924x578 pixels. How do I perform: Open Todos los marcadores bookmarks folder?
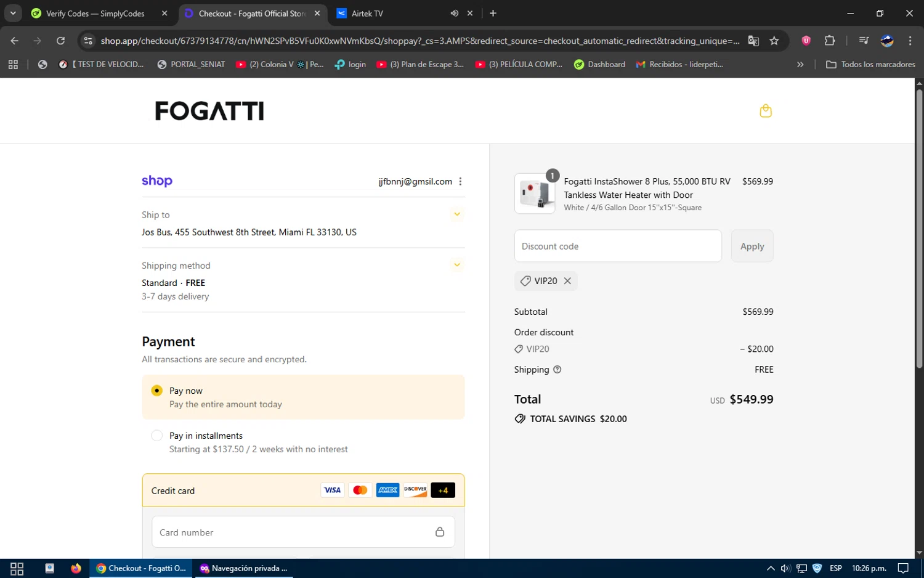[x=870, y=64]
